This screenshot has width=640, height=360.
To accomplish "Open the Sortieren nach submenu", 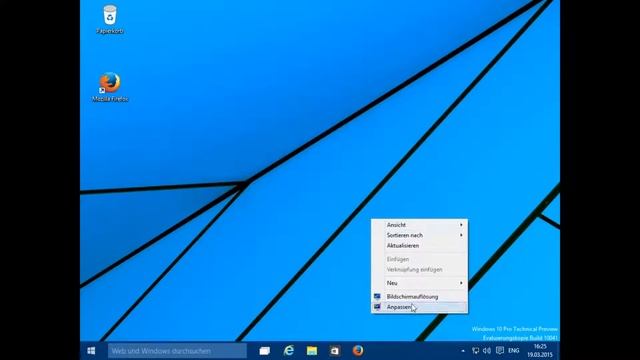I will (420, 235).
